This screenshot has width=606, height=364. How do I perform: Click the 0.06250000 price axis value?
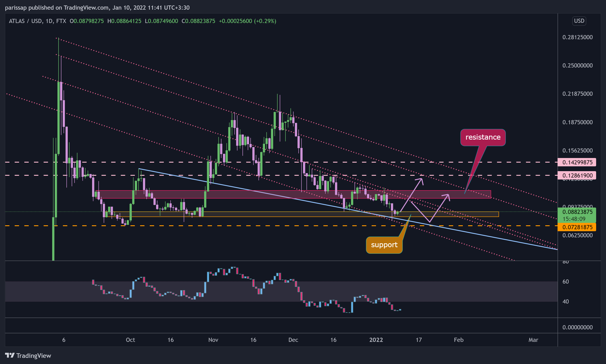[x=577, y=235]
